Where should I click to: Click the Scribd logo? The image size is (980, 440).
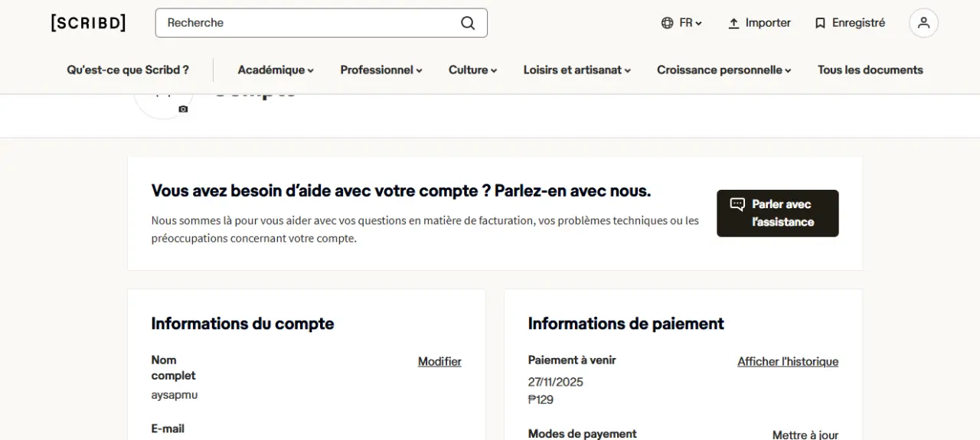[x=88, y=23]
